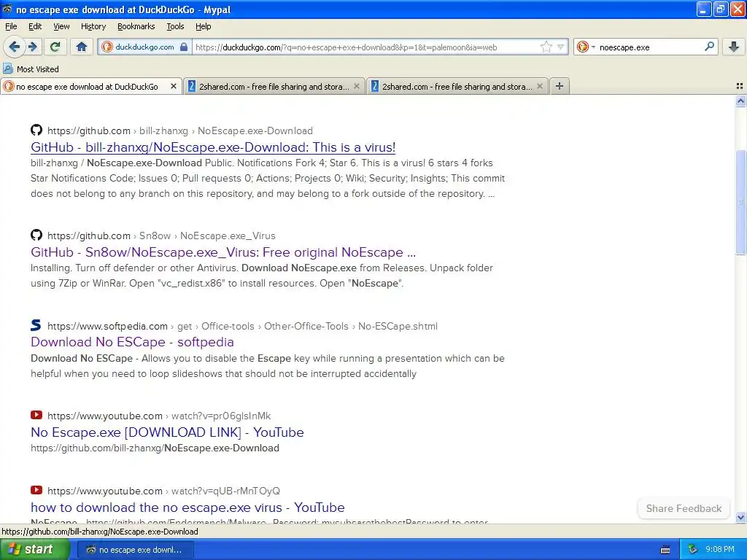
Task: Bookmark this page with the star icon
Action: [546, 47]
